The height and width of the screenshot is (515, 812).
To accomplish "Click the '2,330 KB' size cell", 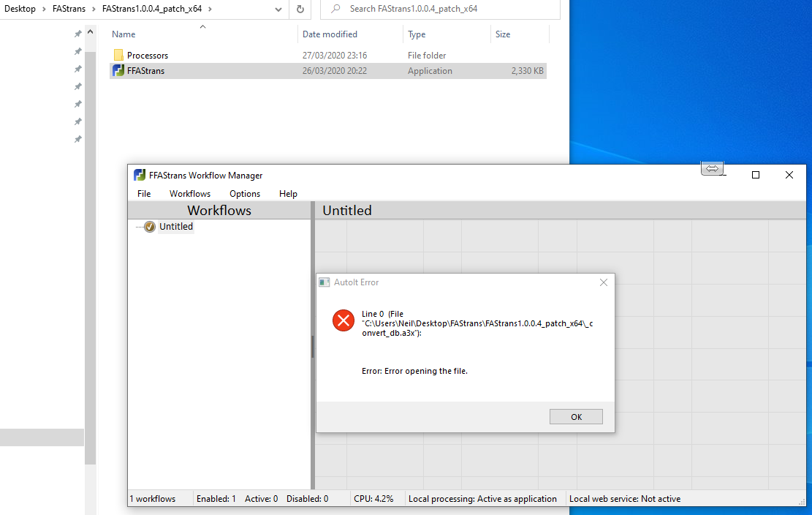I will (527, 71).
